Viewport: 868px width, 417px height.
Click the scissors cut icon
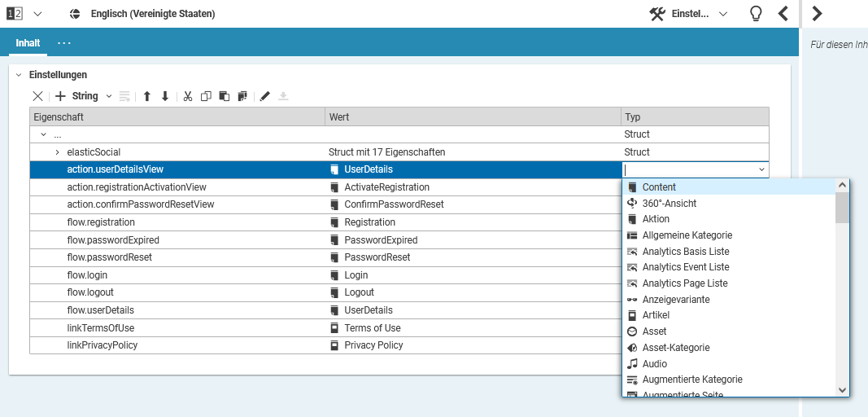pos(188,96)
